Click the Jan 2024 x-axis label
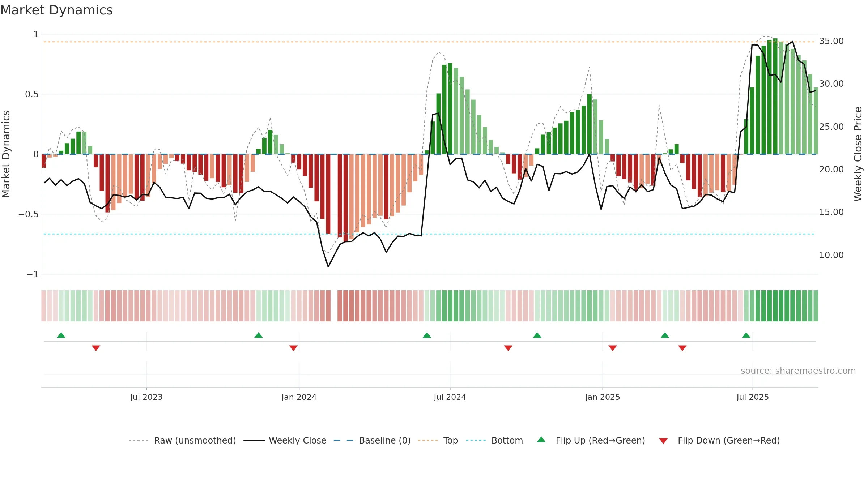The width and height of the screenshot is (868, 488). pos(299,397)
